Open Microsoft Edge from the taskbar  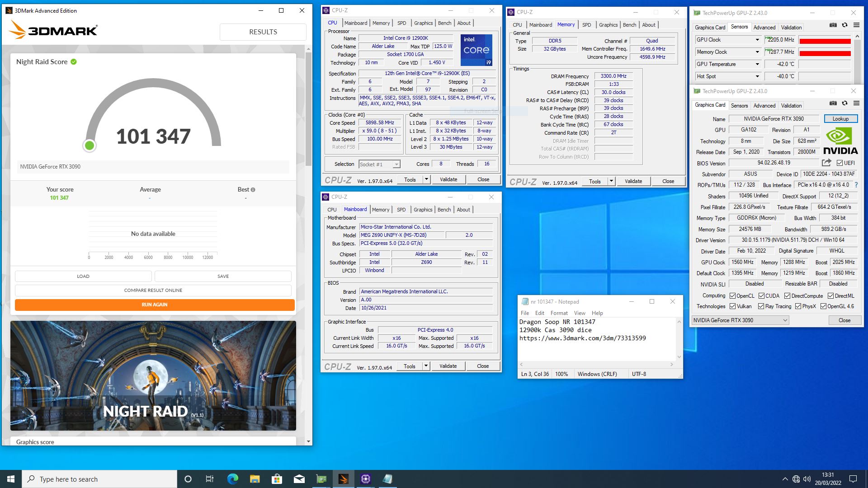pyautogui.click(x=232, y=479)
